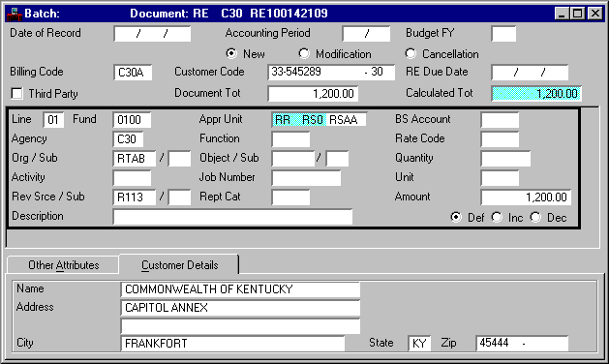This screenshot has height=364, width=609.
Task: Click the Rate Code field
Action: [x=500, y=139]
